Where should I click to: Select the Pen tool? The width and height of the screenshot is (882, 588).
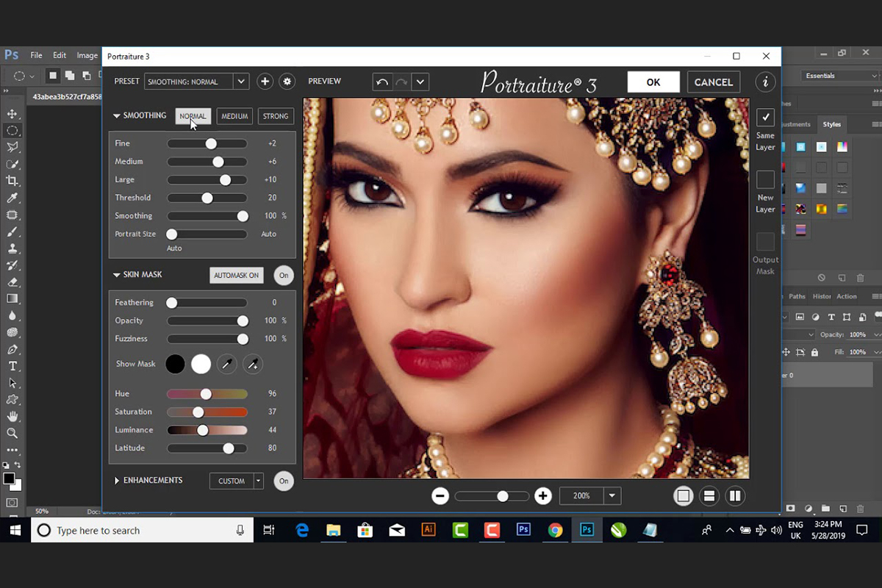(12, 349)
